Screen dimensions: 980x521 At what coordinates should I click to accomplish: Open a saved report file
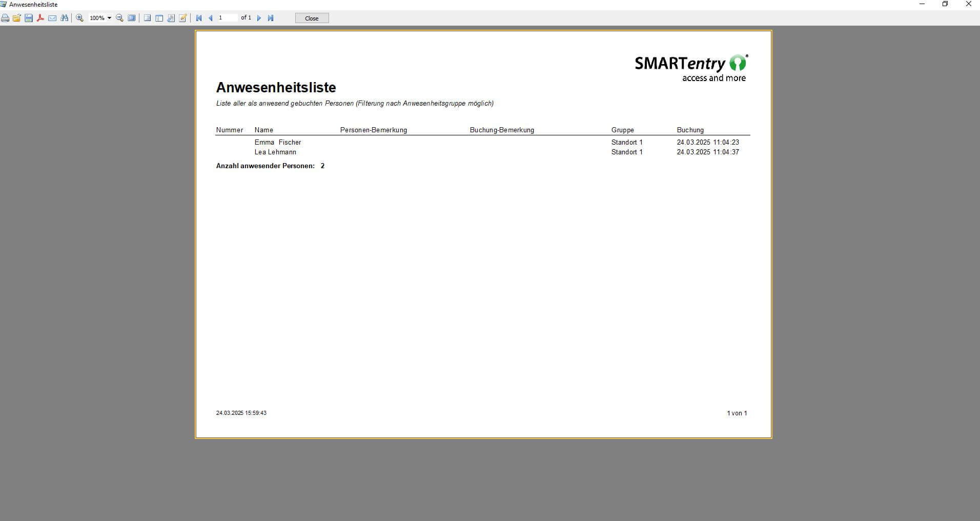click(17, 17)
